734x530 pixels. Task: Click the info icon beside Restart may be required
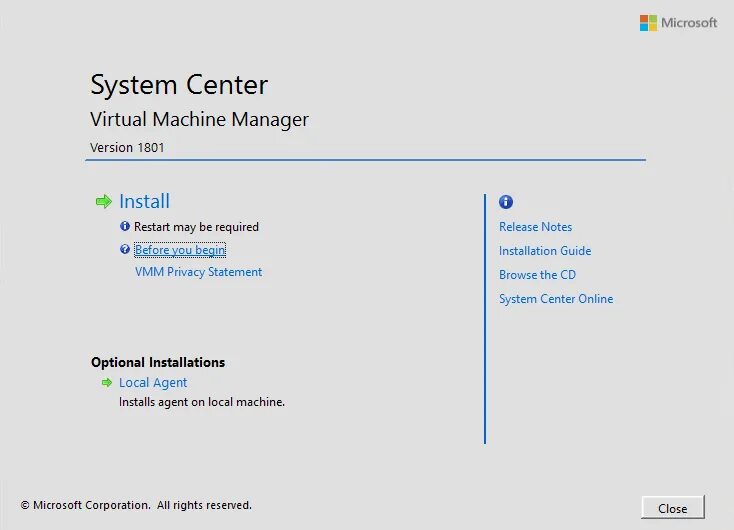tap(125, 226)
